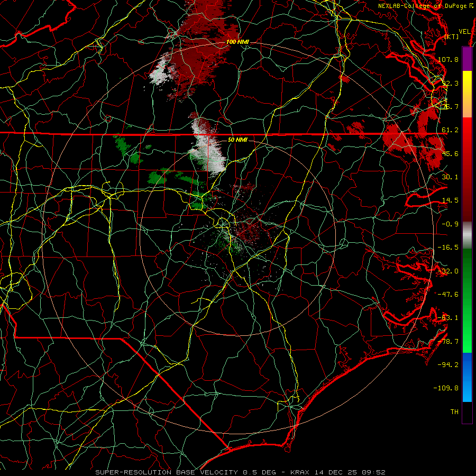The height and width of the screenshot is (476, 476).
Task: Select the -32.0 value on velocity scale
Action: click(448, 271)
